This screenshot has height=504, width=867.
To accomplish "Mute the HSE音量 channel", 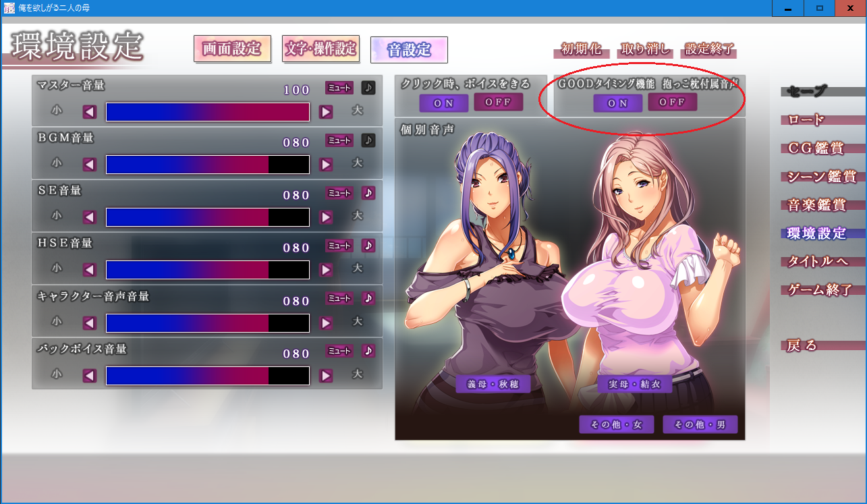I will coord(339,246).
